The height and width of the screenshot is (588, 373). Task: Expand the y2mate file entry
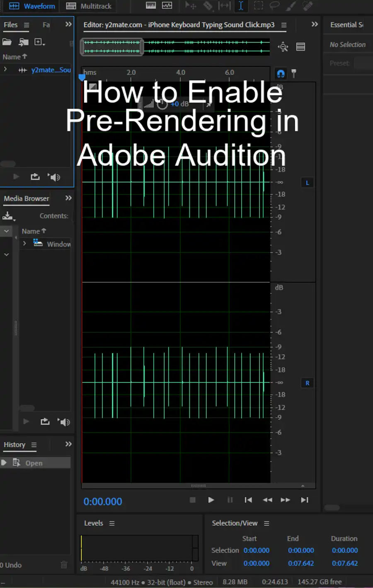(x=5, y=70)
